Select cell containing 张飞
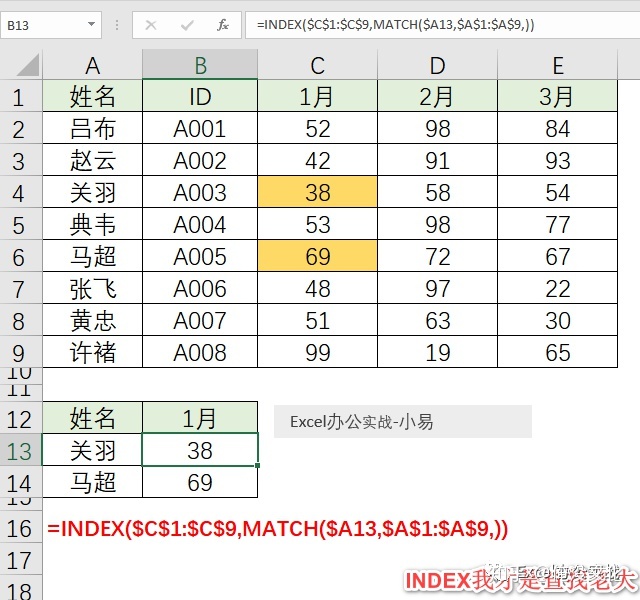 click(x=93, y=288)
